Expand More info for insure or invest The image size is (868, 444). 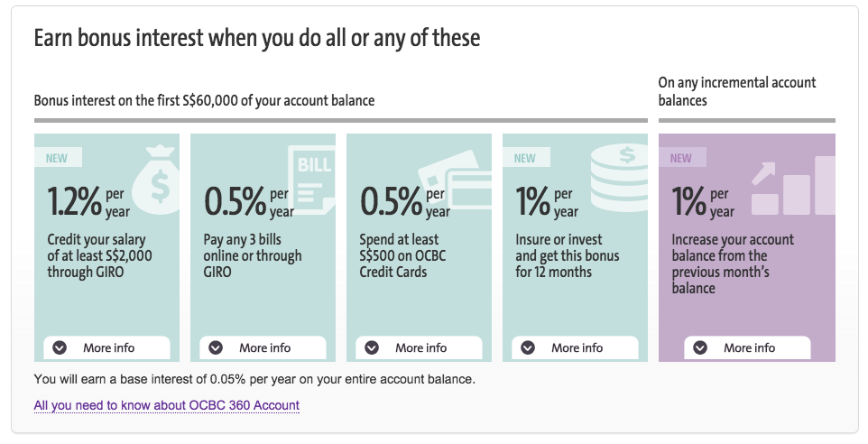pyautogui.click(x=575, y=347)
